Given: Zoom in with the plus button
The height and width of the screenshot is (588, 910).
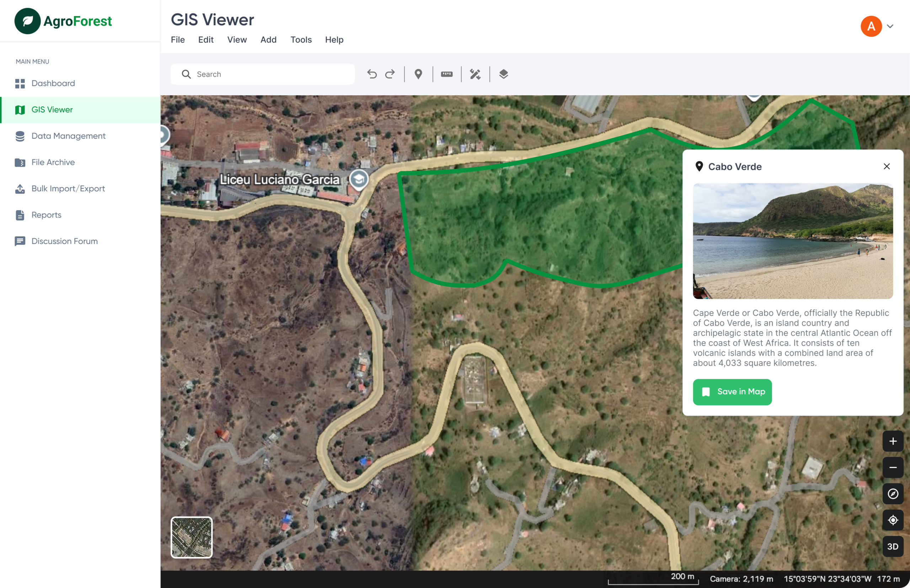Looking at the screenshot, I should pyautogui.click(x=893, y=441).
